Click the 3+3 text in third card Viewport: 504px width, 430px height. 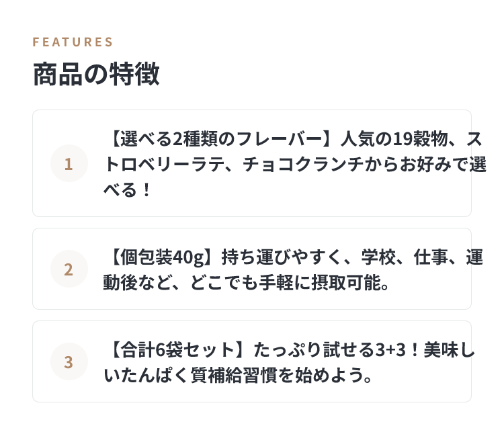click(391, 350)
